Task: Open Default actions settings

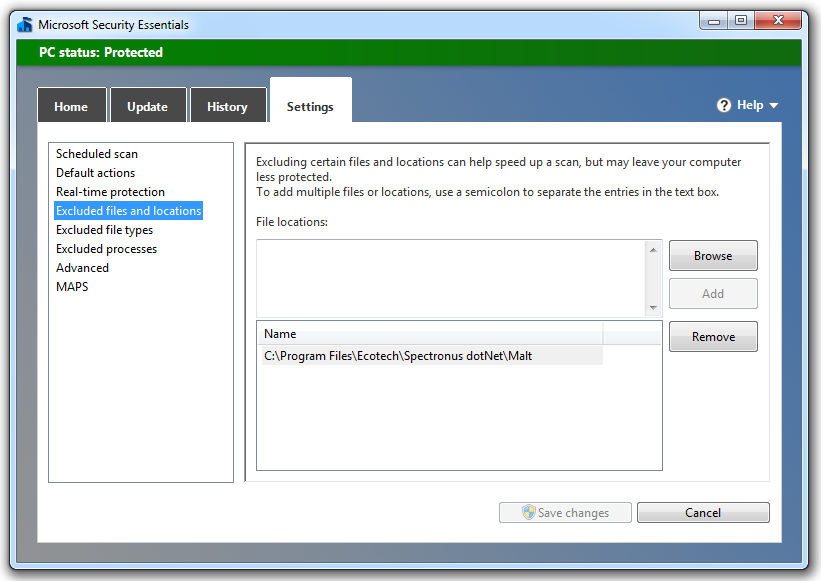Action: (95, 173)
